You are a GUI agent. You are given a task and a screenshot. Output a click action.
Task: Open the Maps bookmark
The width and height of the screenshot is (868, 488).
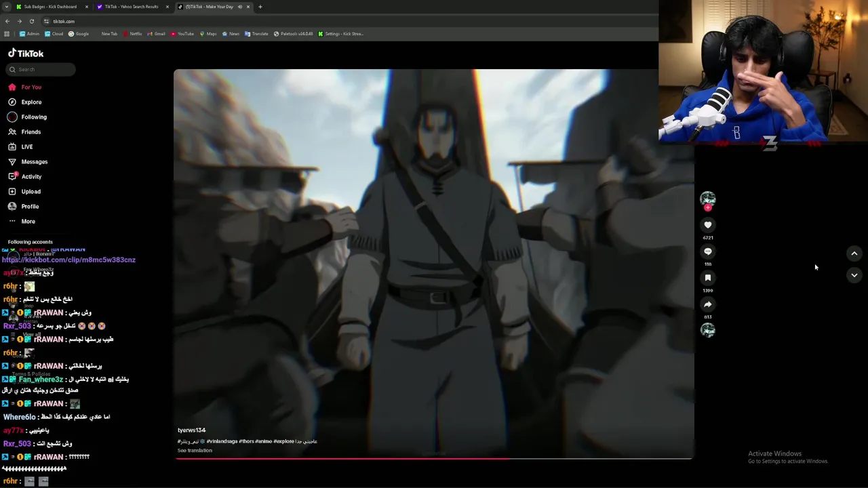[208, 34]
